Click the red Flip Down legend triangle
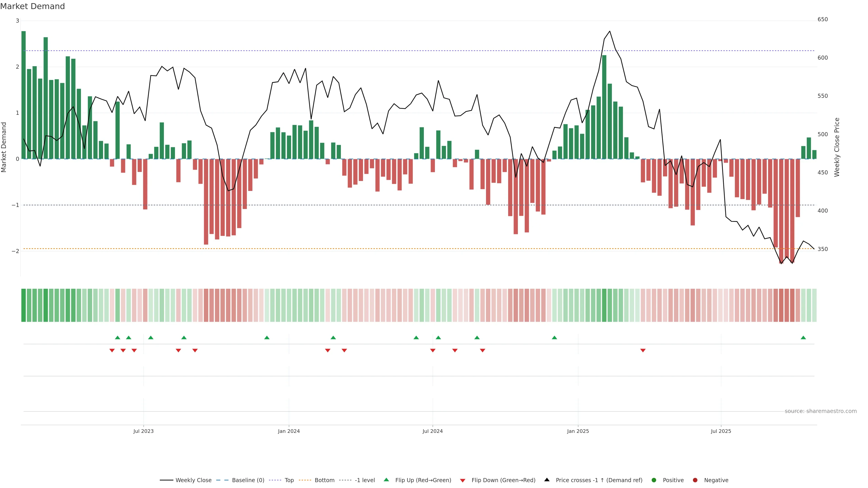Screen dimensions: 868x488 [x=463, y=480]
